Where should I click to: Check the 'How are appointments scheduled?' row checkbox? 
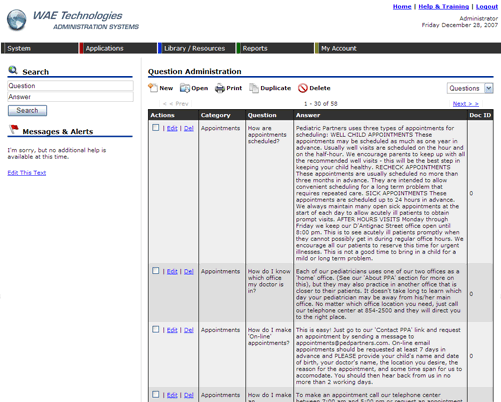coord(156,128)
